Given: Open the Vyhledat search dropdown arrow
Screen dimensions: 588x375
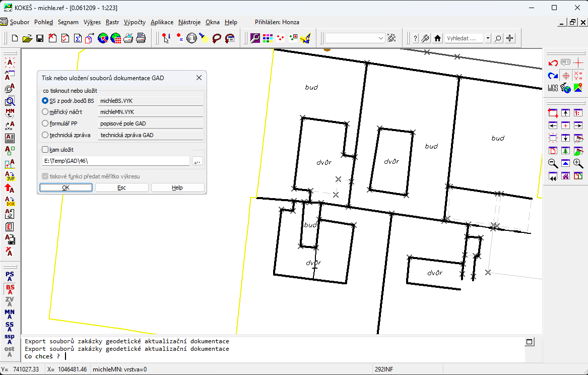Looking at the screenshot, I should click(487, 38).
